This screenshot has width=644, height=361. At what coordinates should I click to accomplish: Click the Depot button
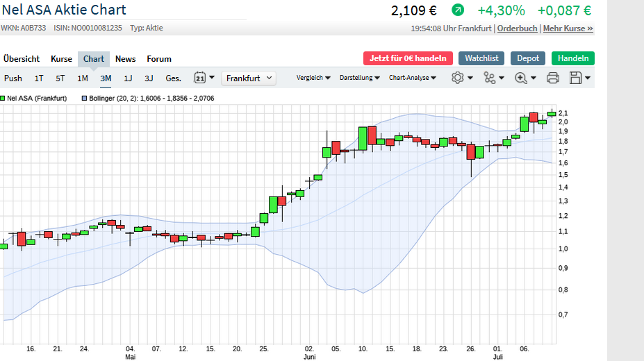tap(528, 58)
